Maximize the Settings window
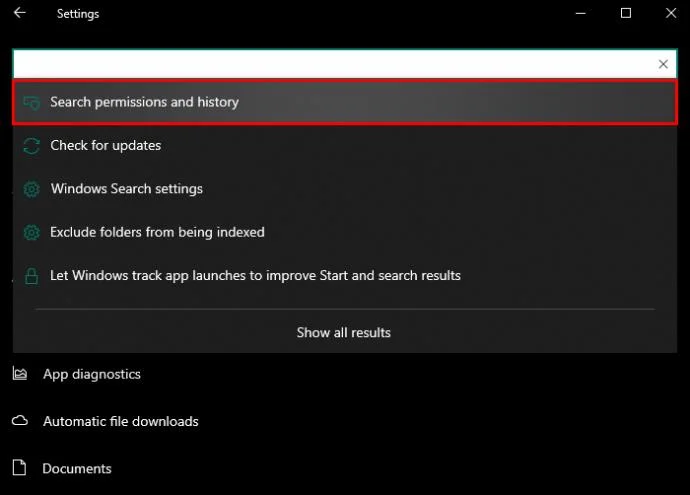 click(x=626, y=13)
